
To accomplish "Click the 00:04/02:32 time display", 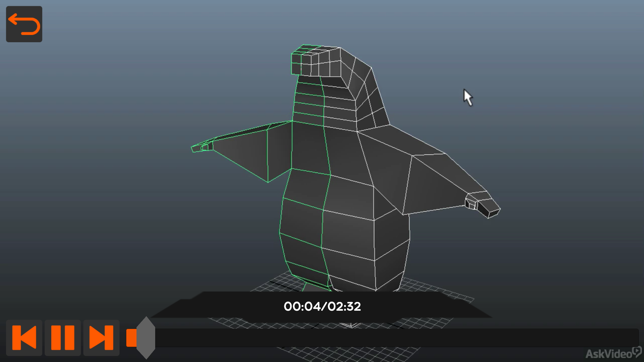I will pos(322,306).
